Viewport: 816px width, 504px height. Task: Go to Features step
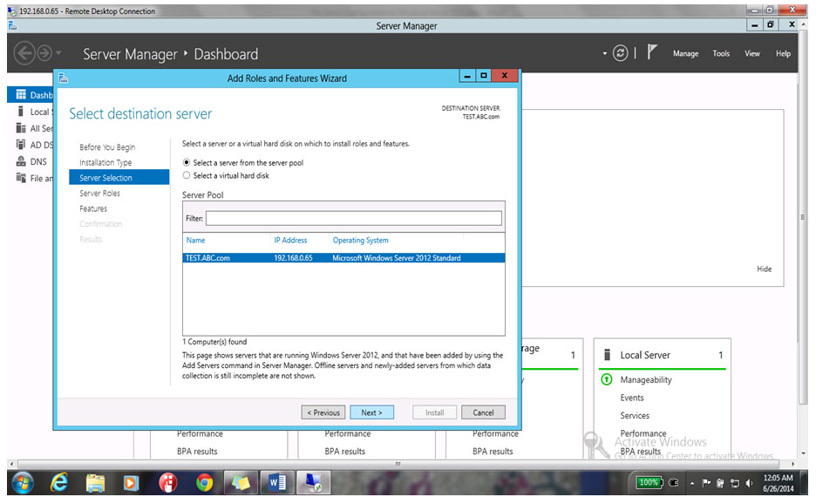93,208
